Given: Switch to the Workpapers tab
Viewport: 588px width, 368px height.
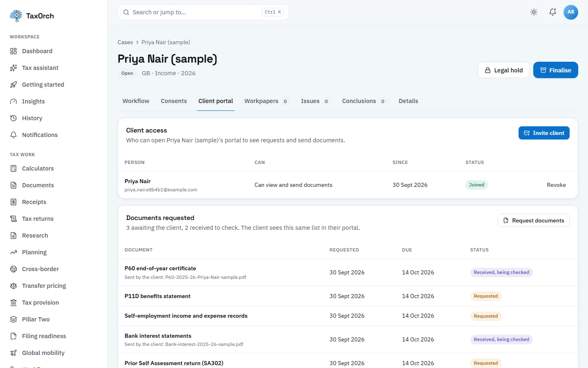Looking at the screenshot, I should click(266, 101).
